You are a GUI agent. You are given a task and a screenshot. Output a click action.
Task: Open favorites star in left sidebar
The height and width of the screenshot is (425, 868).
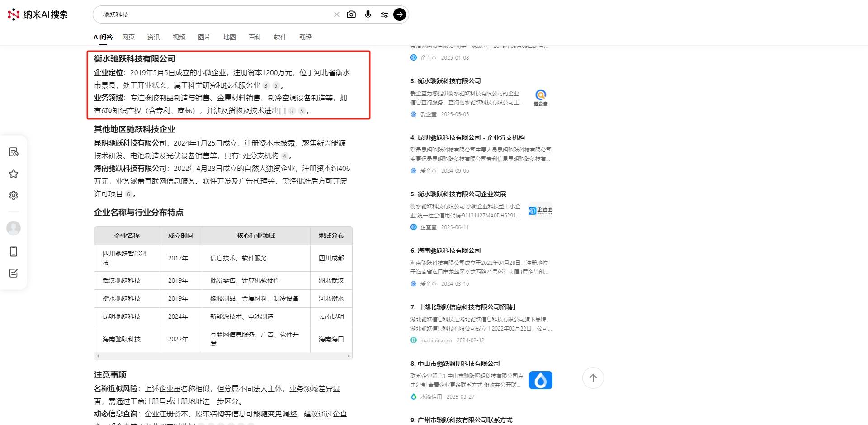point(14,174)
